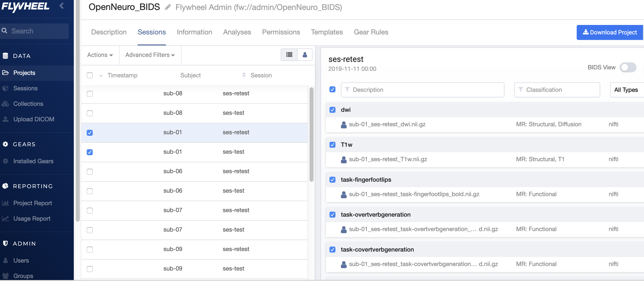This screenshot has width=644, height=281.
Task: Open the All Types dropdown
Action: click(x=627, y=90)
